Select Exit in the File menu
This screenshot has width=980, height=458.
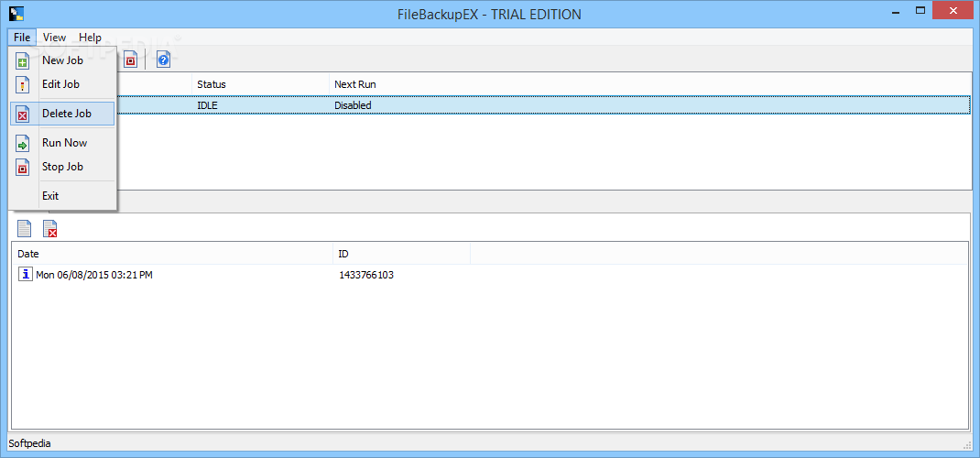(x=50, y=196)
